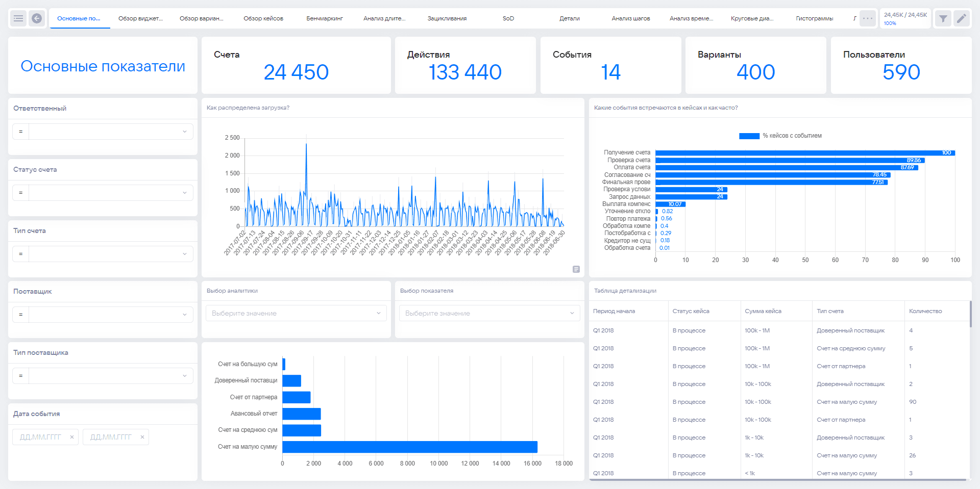Sort by the Период начала column header
980x489 pixels.
tap(614, 311)
